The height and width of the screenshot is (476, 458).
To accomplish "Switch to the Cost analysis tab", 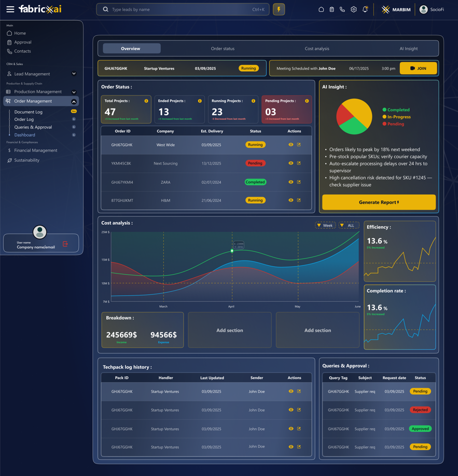I will (x=317, y=49).
